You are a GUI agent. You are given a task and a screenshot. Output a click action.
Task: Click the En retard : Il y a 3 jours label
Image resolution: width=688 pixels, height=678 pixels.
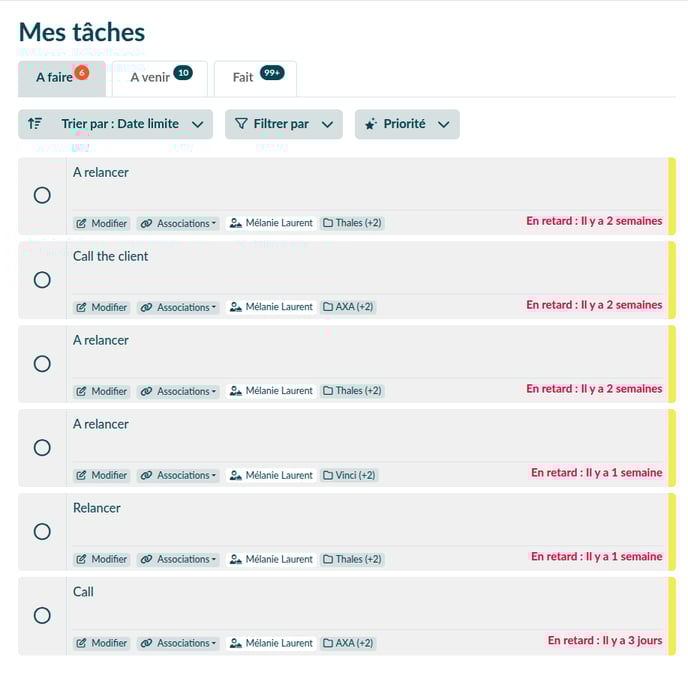tap(605, 640)
